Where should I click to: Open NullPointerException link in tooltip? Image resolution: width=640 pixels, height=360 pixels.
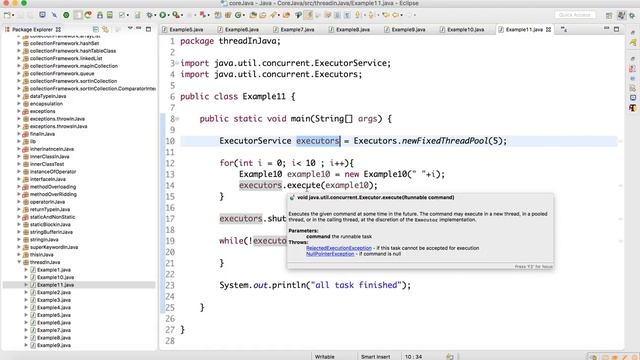click(330, 253)
